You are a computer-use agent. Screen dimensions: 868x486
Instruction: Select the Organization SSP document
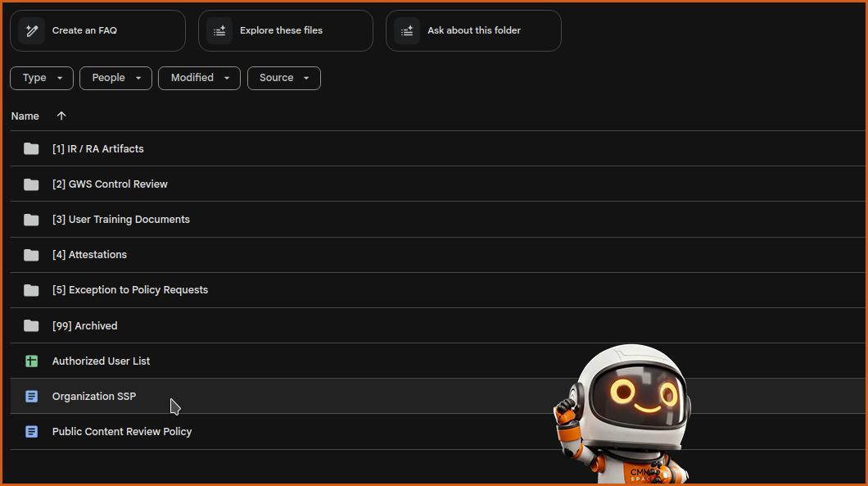(437, 396)
